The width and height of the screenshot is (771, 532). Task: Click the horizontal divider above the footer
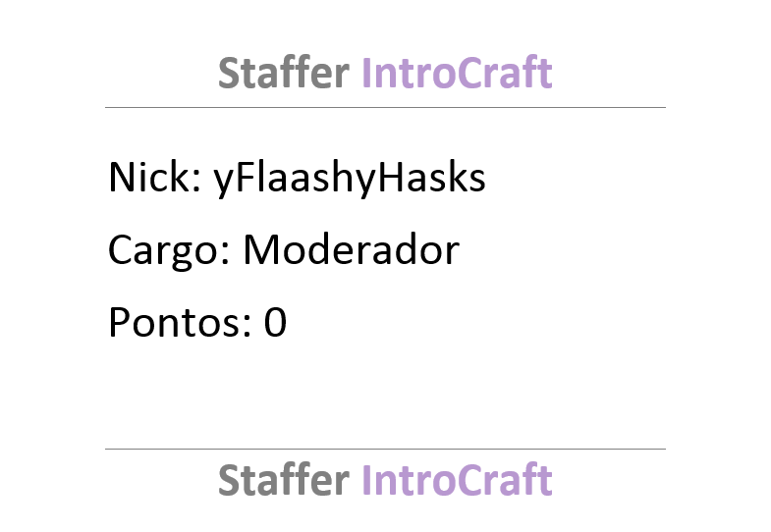385,449
